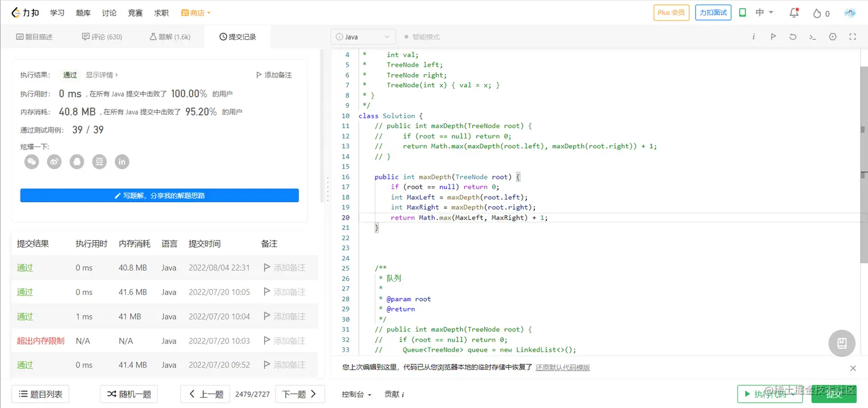Go to 下一题 next problem
Screen dimensions: 868x408
coord(300,394)
